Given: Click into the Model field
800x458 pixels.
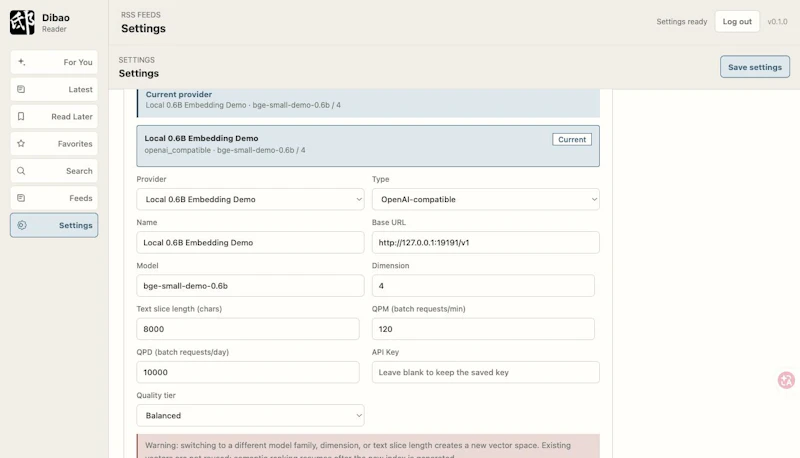Looking at the screenshot, I should 250,286.
